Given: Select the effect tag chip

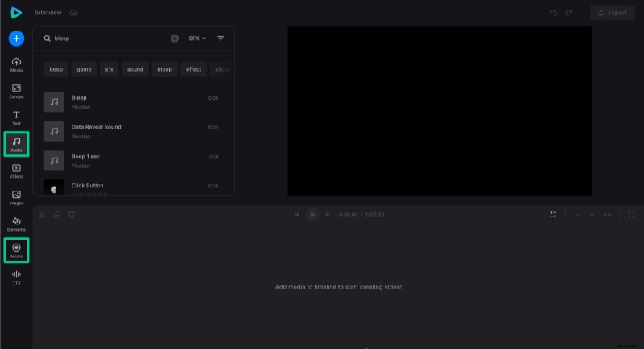Looking at the screenshot, I should point(193,69).
